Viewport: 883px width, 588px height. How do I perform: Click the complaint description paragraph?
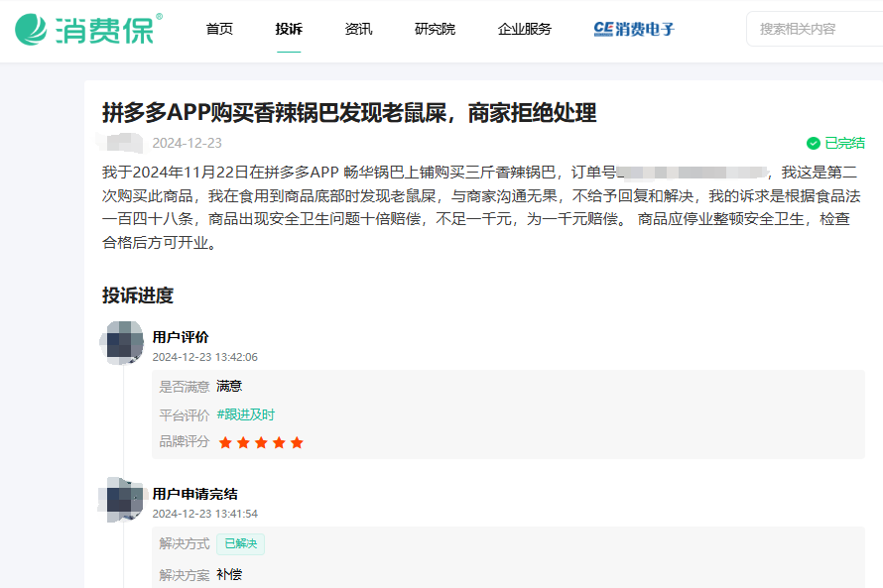pos(481,207)
